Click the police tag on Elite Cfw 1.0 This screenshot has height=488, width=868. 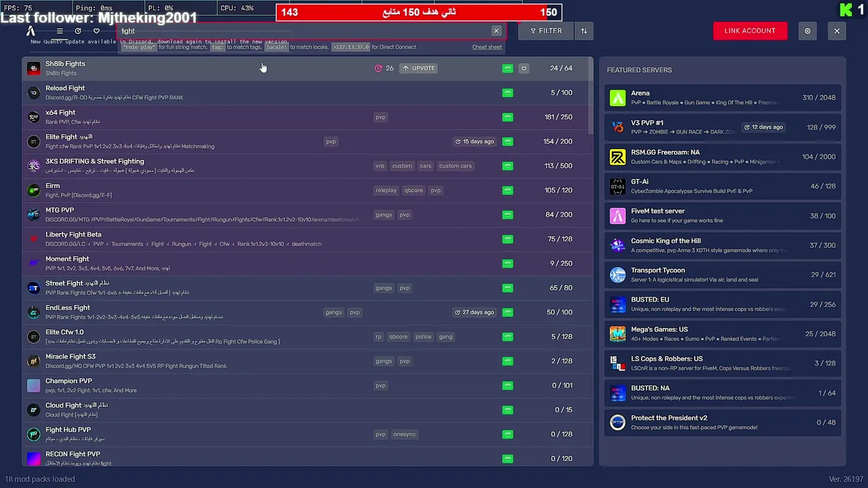(x=423, y=337)
